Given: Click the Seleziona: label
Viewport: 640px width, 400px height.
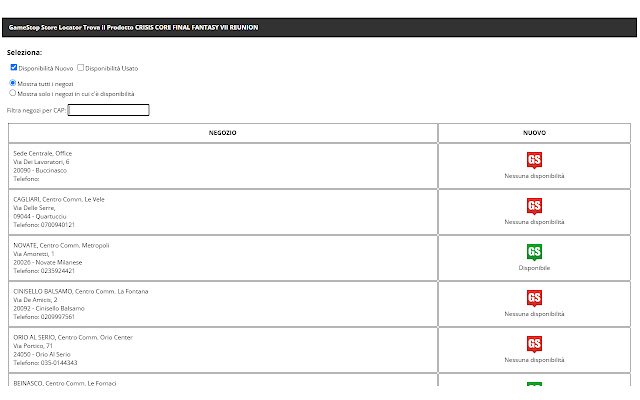Looking at the screenshot, I should [x=24, y=53].
